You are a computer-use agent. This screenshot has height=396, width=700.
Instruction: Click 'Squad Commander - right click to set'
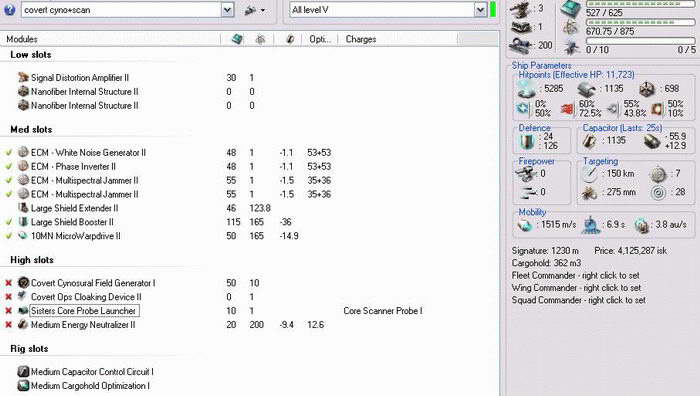tap(579, 300)
